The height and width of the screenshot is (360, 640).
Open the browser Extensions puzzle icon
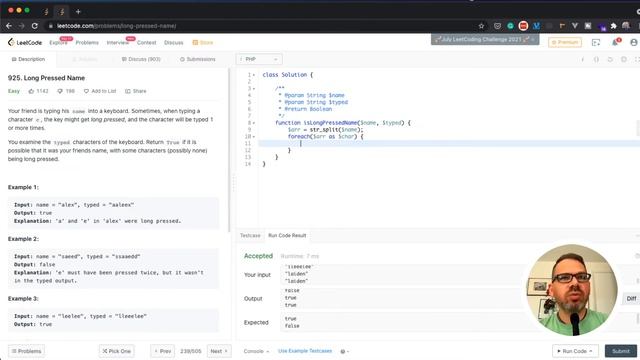click(x=613, y=26)
